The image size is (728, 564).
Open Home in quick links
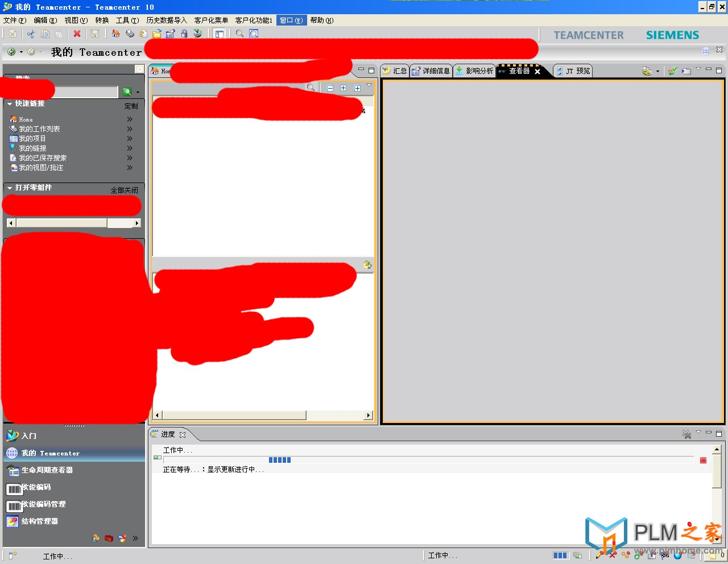26,119
